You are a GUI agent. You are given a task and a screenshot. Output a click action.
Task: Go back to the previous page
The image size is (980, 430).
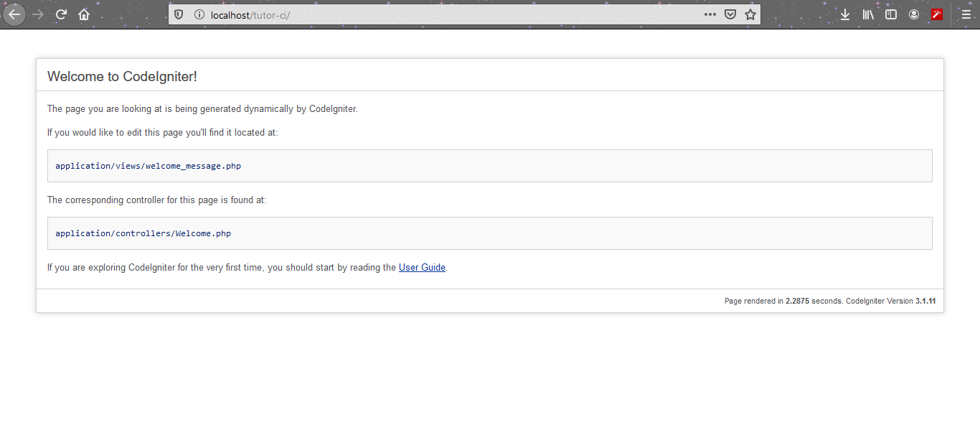pos(14,14)
